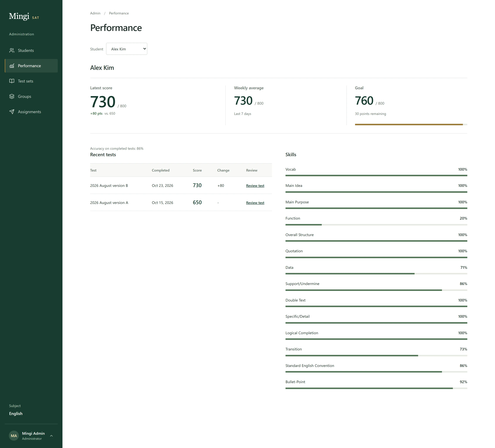This screenshot has width=495, height=448.
Task: Open the Assignments menu item
Action: (31, 112)
